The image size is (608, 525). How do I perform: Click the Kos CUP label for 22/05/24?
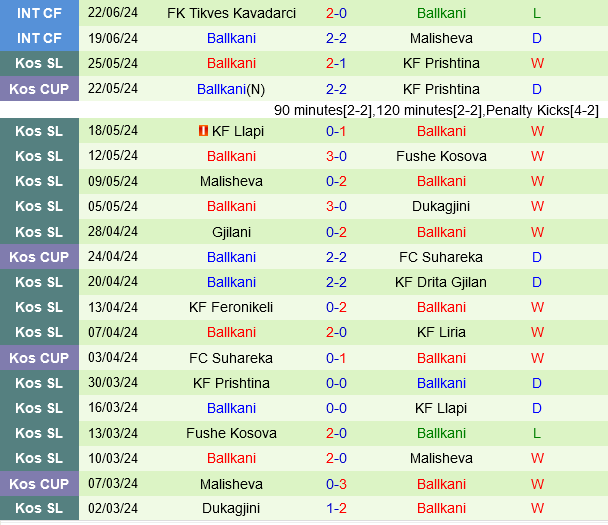39,88
